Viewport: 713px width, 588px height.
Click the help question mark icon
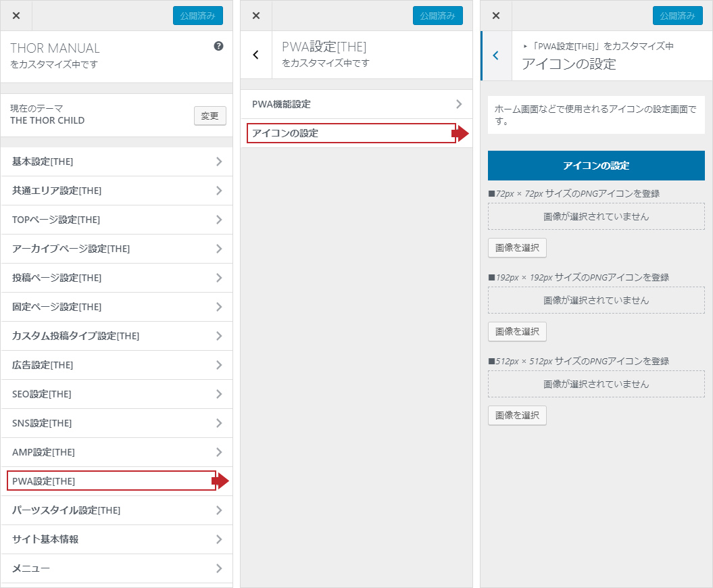(218, 47)
